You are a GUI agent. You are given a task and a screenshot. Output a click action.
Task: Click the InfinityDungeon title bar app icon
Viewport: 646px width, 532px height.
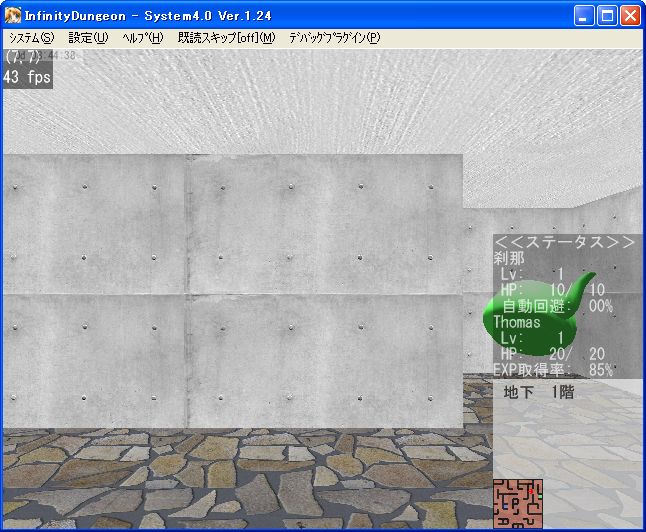13,16
